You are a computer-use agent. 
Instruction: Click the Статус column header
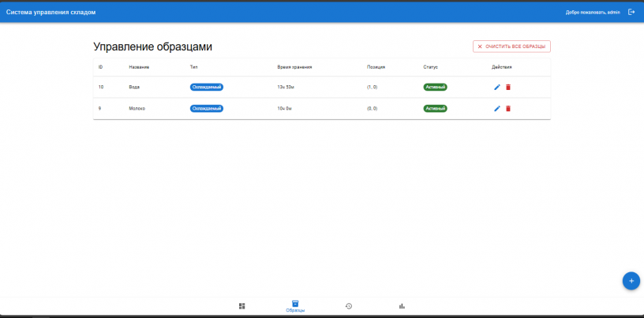click(x=430, y=67)
